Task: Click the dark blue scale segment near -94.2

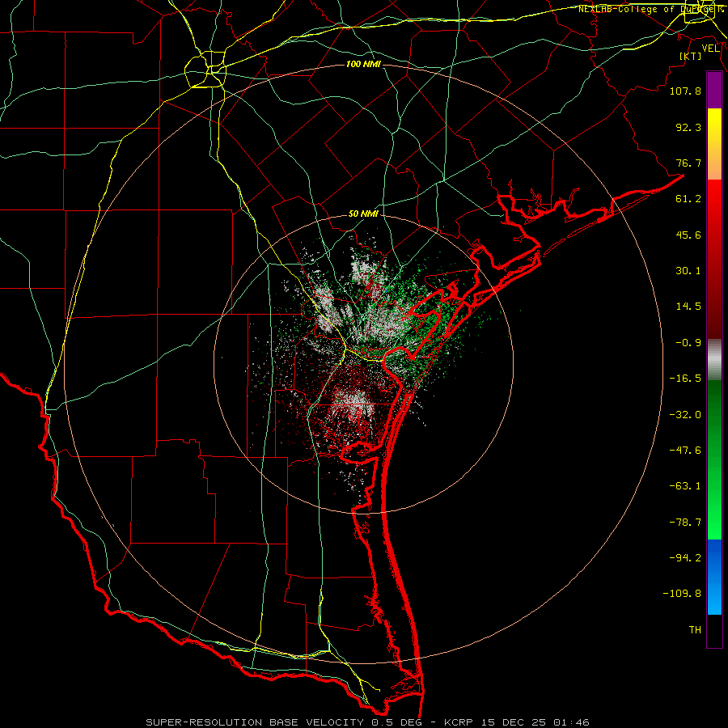Action: click(714, 557)
